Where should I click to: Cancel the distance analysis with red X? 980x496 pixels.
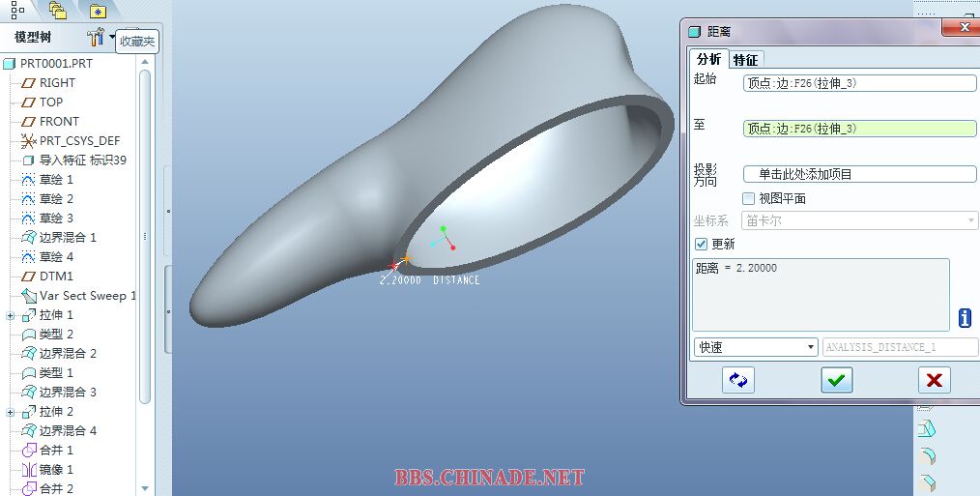coord(934,380)
